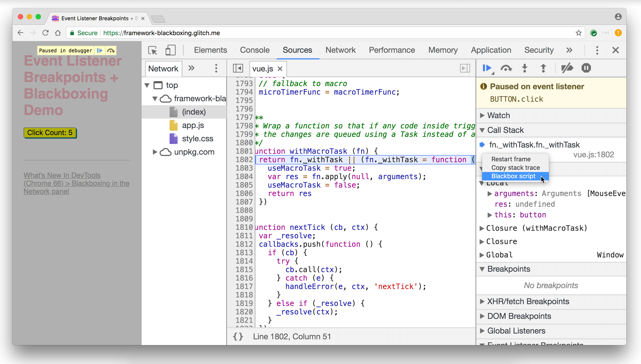The width and height of the screenshot is (641, 364).
Task: Select Blackbox script from context menu
Action: [x=513, y=176]
